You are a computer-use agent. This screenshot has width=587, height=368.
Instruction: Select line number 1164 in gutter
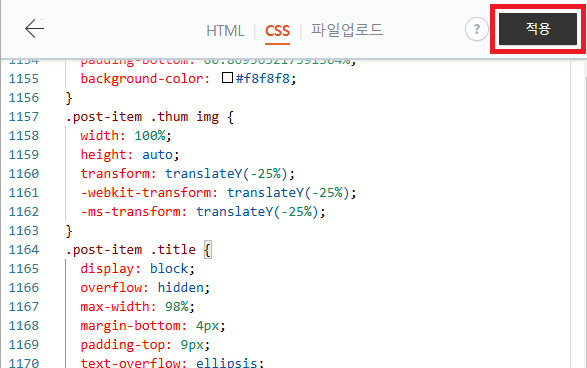pyautogui.click(x=24, y=250)
